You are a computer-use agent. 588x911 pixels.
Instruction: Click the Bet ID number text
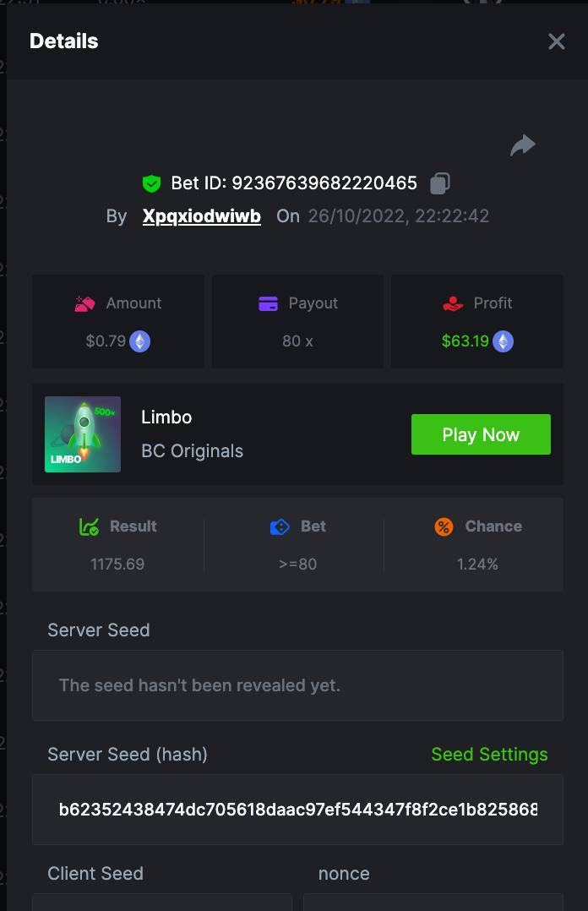324,183
